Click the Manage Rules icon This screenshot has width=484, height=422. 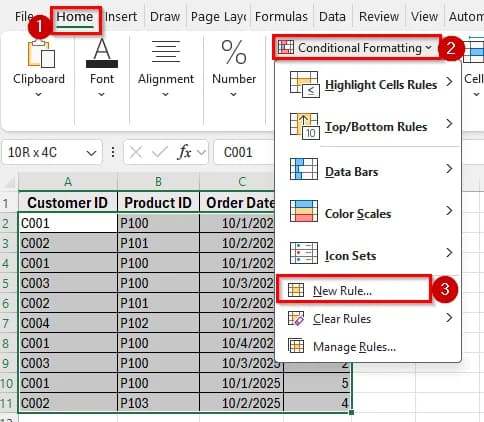pos(296,346)
